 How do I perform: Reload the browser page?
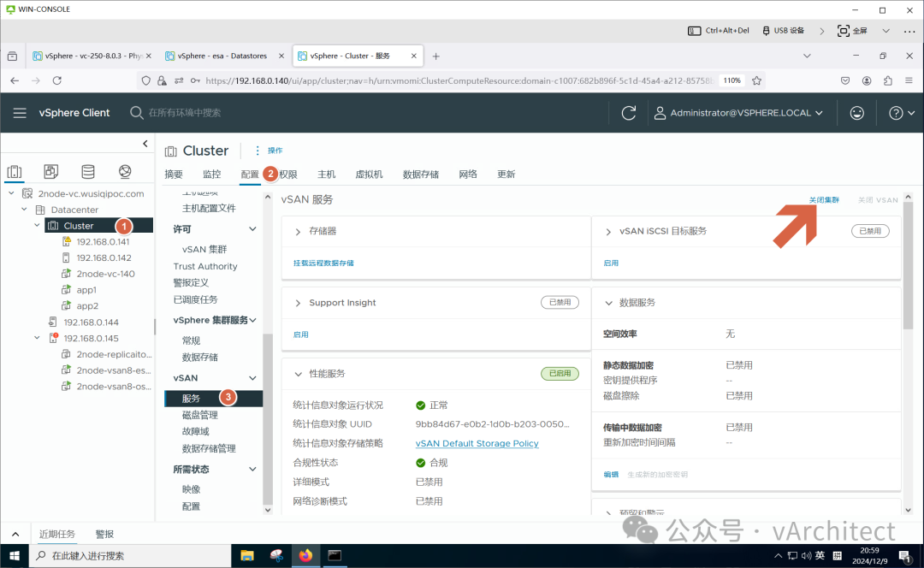coord(57,80)
